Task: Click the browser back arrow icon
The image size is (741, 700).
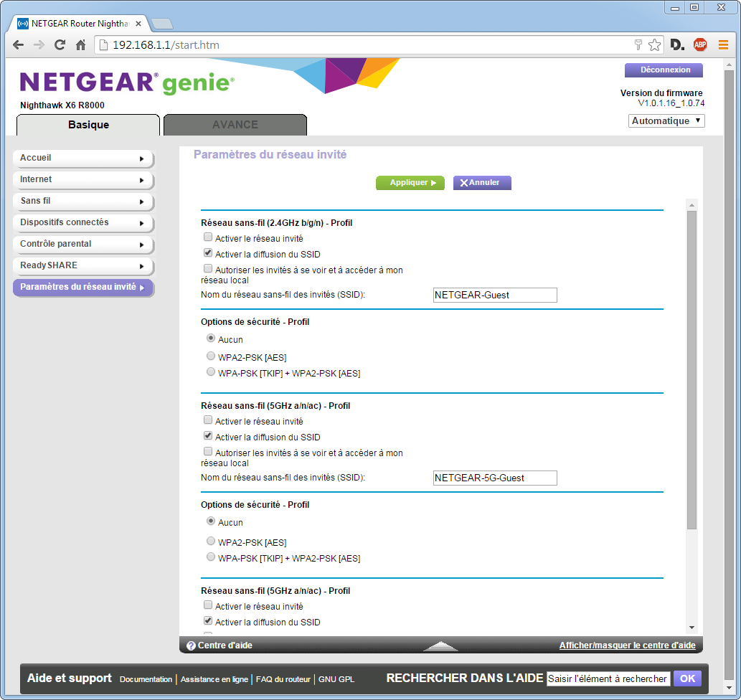Action: click(x=18, y=45)
